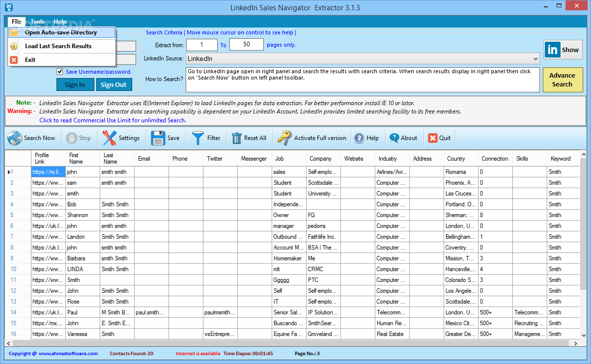Click first name Shannon in row 5
Image resolution: width=591 pixels, height=364 pixels.
click(x=83, y=215)
